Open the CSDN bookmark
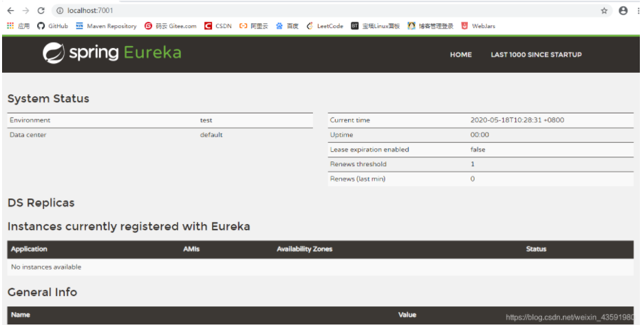Viewport: 644px width, 325px height. coord(218,26)
